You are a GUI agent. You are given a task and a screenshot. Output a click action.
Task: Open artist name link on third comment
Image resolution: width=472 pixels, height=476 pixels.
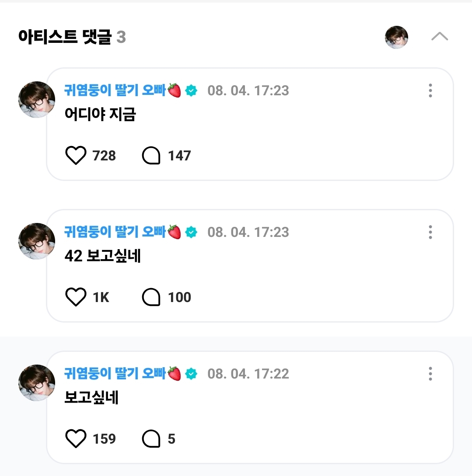(115, 374)
